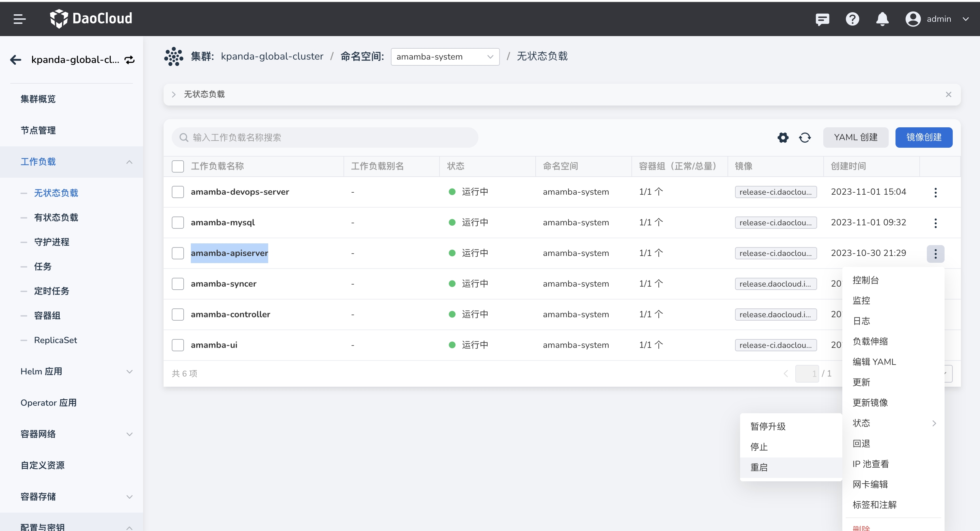Check the amamba-devops-server row checkbox

pyautogui.click(x=178, y=192)
